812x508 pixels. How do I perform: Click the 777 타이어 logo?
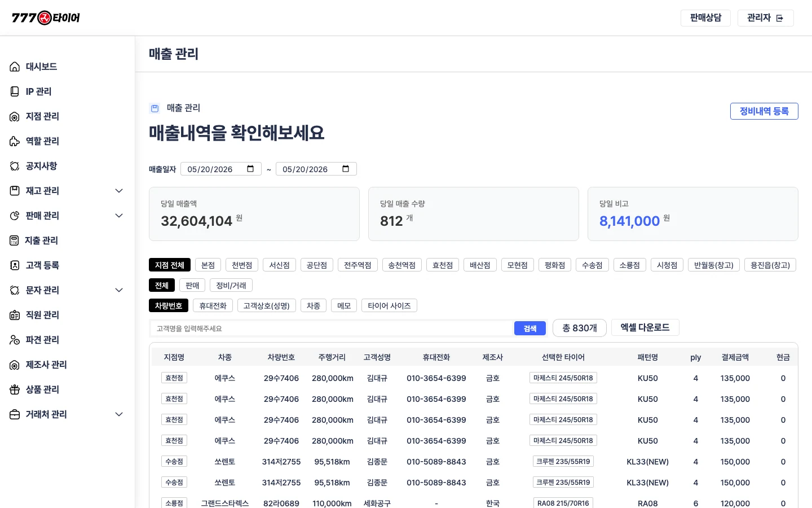(x=46, y=18)
